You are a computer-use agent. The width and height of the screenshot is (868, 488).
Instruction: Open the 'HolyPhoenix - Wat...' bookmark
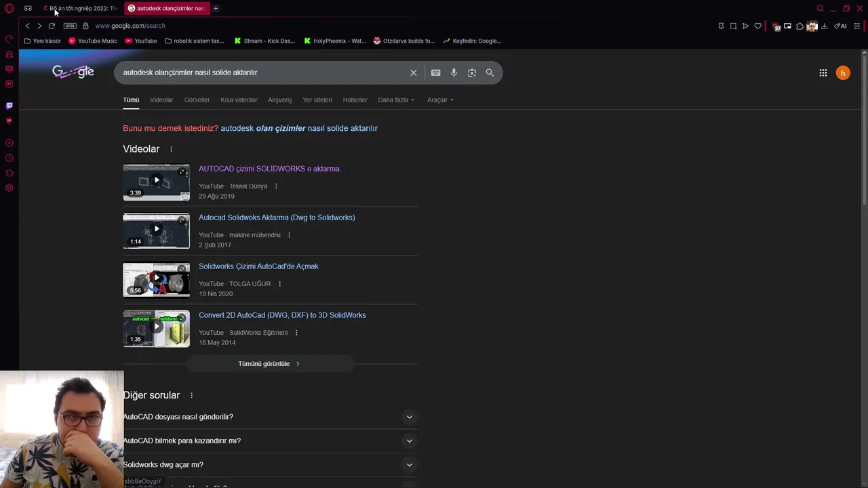click(334, 41)
